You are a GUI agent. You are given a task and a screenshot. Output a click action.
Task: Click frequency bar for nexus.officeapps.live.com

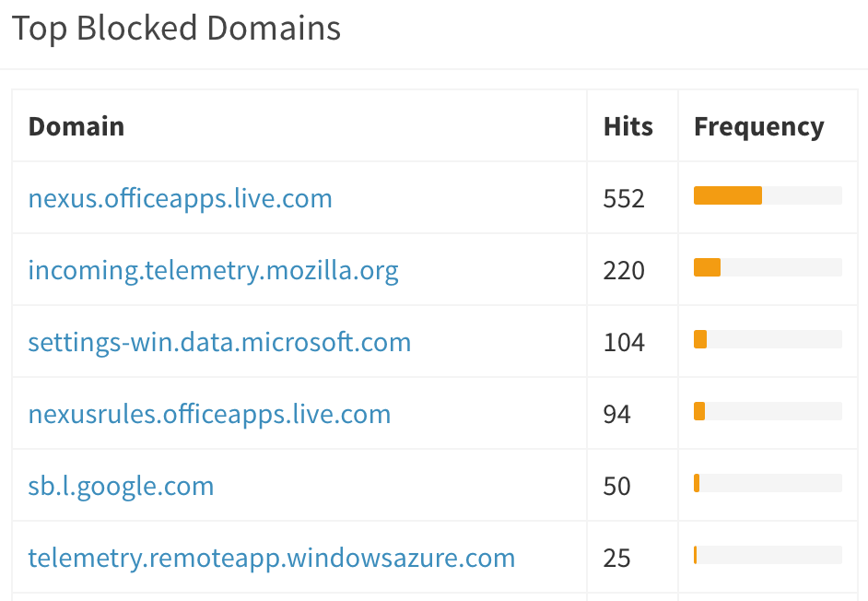point(767,195)
